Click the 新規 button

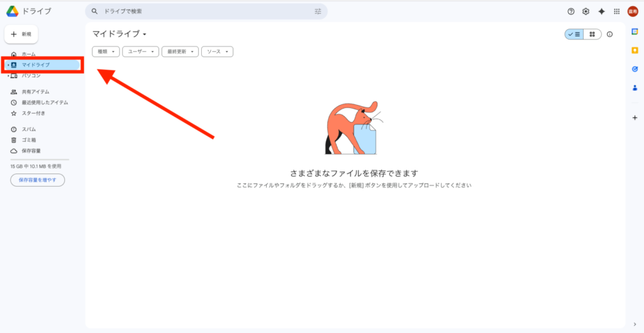[x=21, y=34]
